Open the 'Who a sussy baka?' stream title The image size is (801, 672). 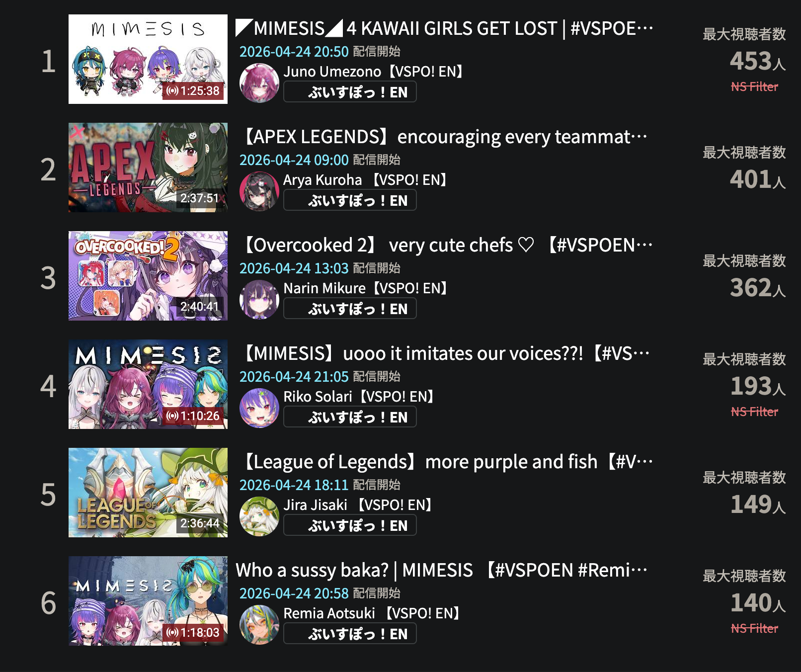pyautogui.click(x=442, y=570)
